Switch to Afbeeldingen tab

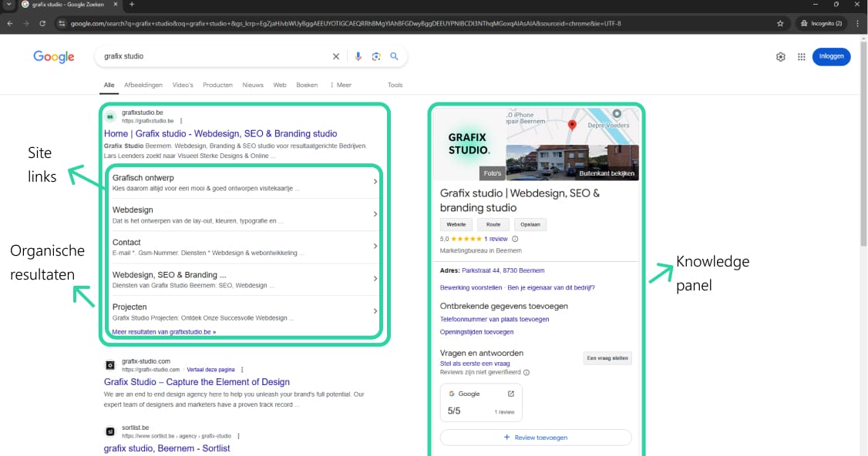143,85
